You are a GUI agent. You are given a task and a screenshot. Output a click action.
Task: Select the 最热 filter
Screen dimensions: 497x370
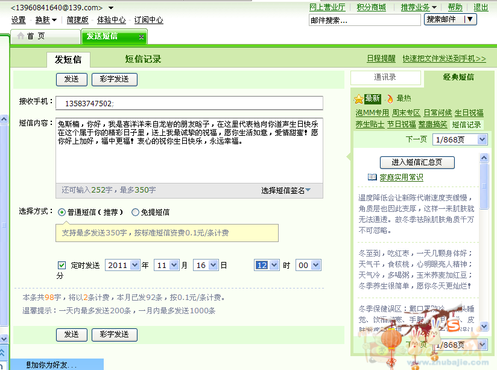(x=404, y=99)
